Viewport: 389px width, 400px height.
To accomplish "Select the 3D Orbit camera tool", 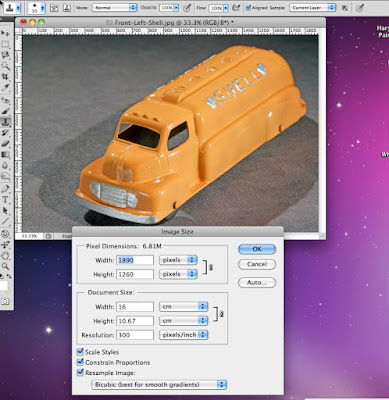I will [x=5, y=245].
